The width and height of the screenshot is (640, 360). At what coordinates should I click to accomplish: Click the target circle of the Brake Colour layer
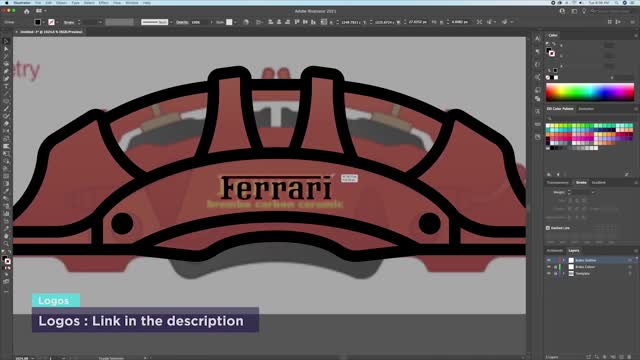(630, 267)
